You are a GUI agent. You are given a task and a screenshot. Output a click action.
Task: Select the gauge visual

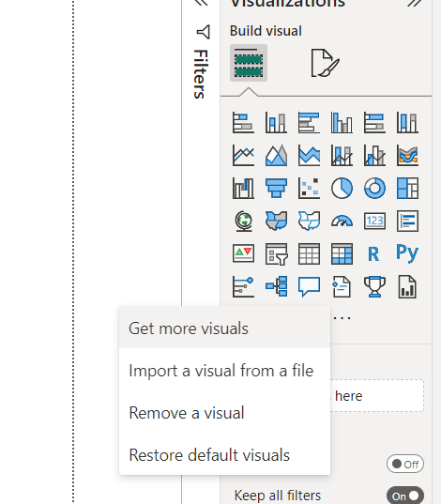point(342,221)
